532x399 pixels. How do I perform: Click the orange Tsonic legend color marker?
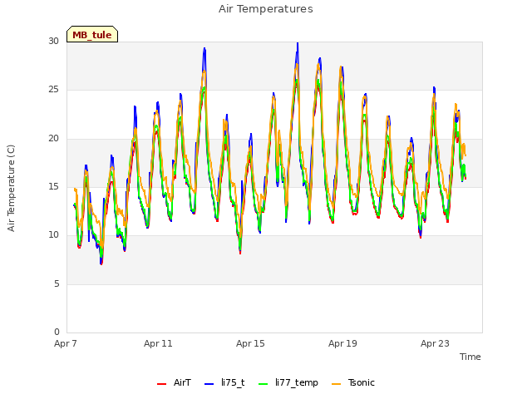(336, 384)
